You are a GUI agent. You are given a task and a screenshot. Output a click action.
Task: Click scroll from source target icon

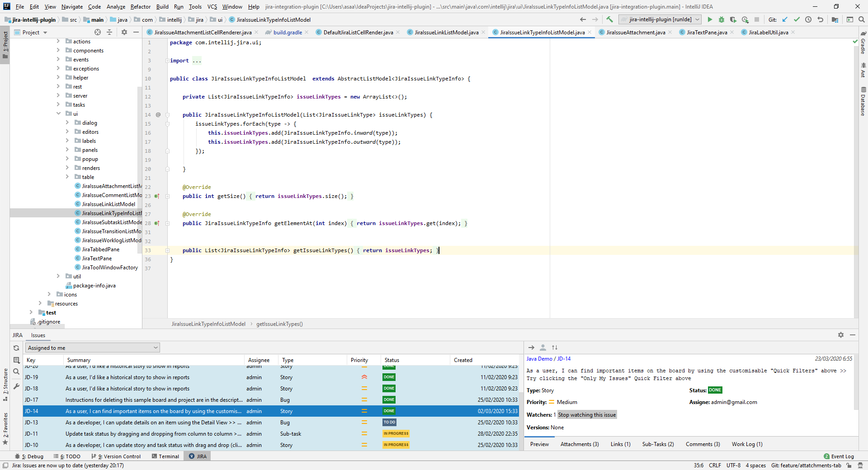point(98,32)
